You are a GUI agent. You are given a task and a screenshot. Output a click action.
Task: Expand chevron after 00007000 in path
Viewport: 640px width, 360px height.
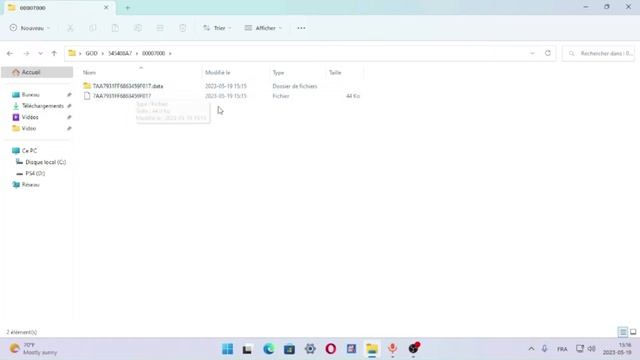pyautogui.click(x=170, y=53)
